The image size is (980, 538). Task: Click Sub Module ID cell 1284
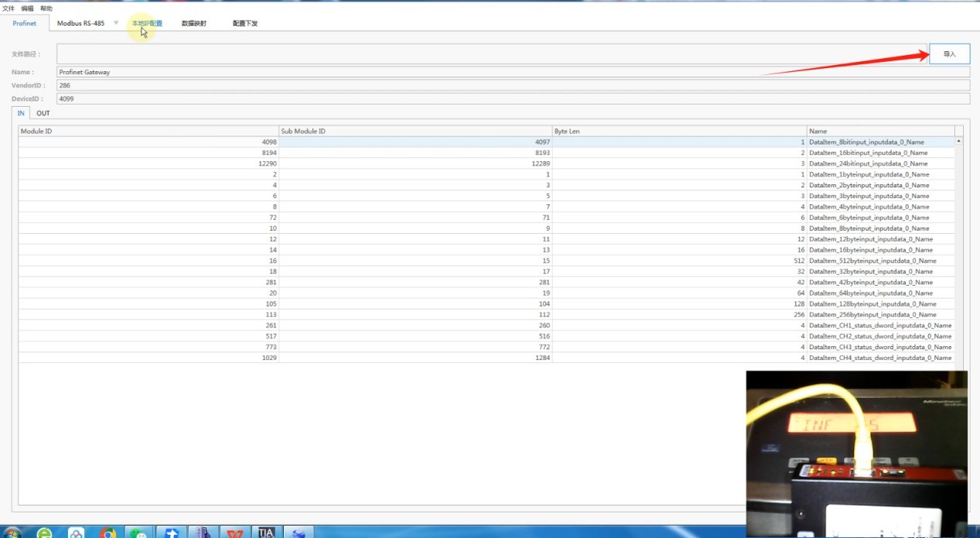click(x=415, y=358)
